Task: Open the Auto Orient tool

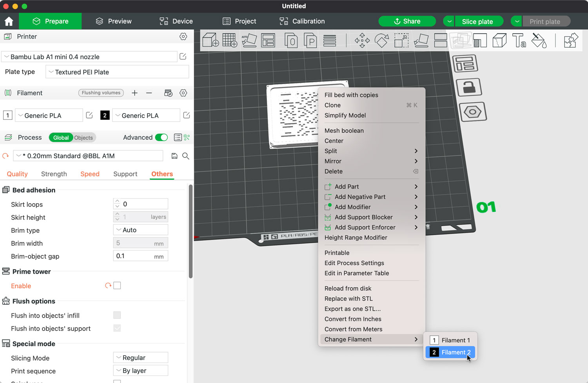Action: coord(250,40)
